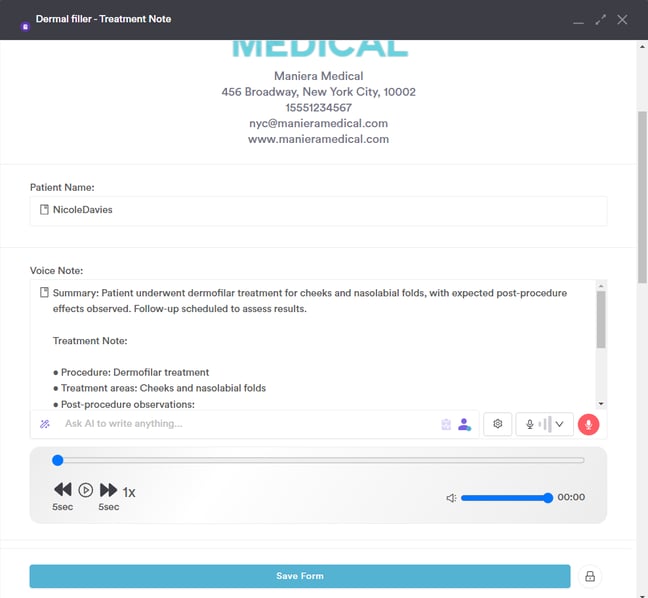This screenshot has width=648, height=598.
Task: Click the main page scroll up arrow
Action: pyautogui.click(x=642, y=46)
